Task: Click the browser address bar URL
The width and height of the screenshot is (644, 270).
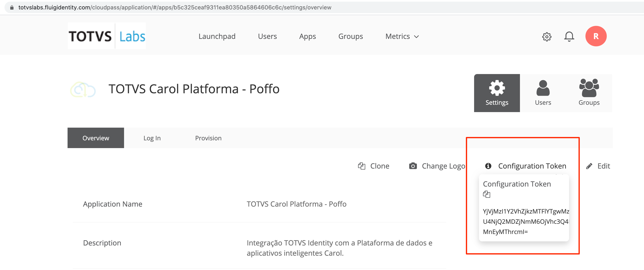Action: (175, 8)
